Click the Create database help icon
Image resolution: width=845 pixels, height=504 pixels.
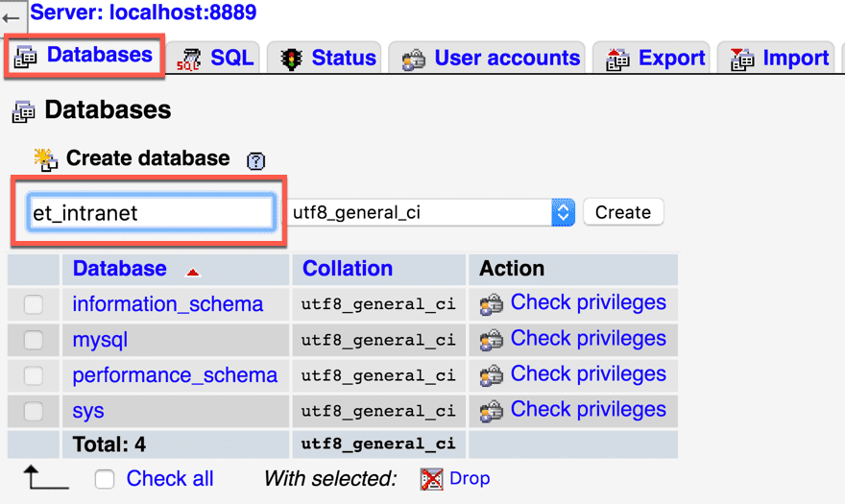click(255, 161)
